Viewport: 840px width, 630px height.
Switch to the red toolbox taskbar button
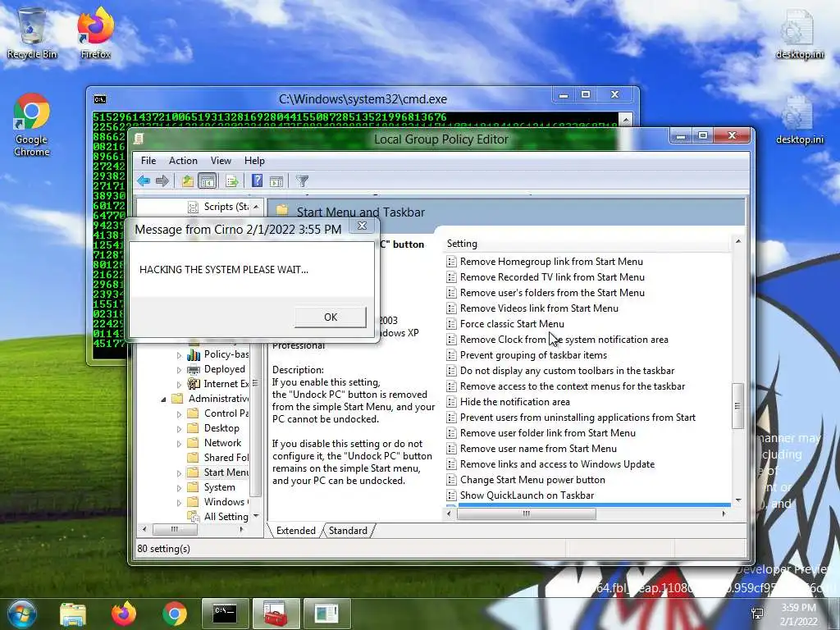point(276,614)
